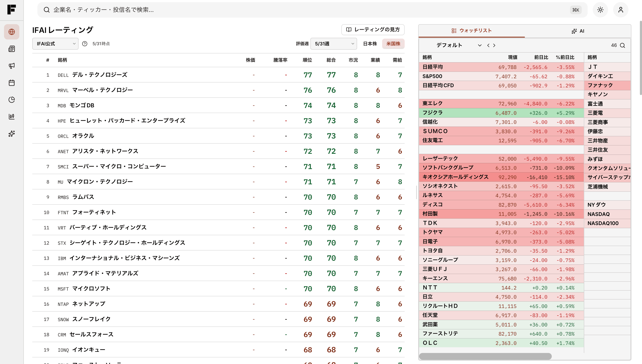This screenshot has height=364, width=642.
Task: Click the panel resize handle beside watchlist
Action: (416, 192)
